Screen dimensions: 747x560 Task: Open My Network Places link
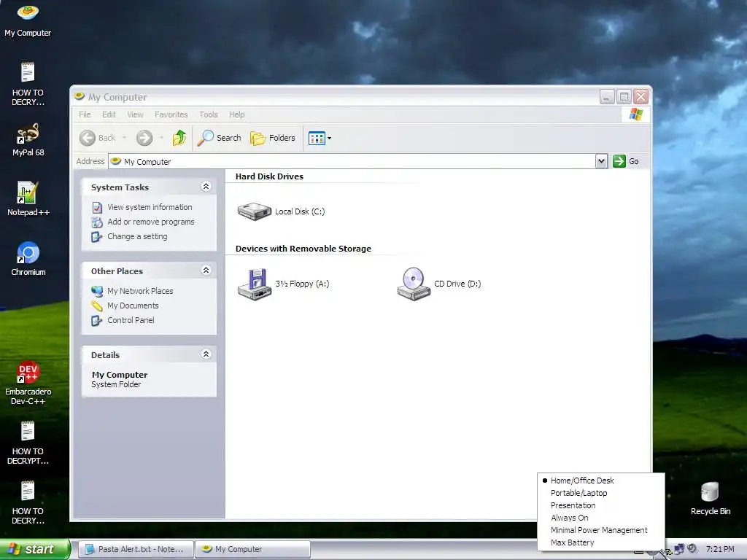pyautogui.click(x=140, y=291)
